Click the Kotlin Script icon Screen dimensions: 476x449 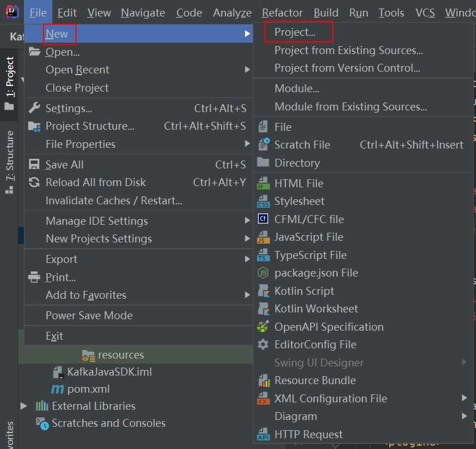[x=264, y=291]
